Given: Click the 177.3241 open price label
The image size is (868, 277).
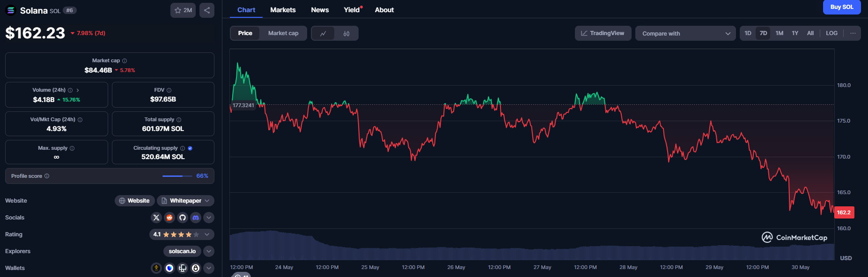Looking at the screenshot, I should coord(243,105).
